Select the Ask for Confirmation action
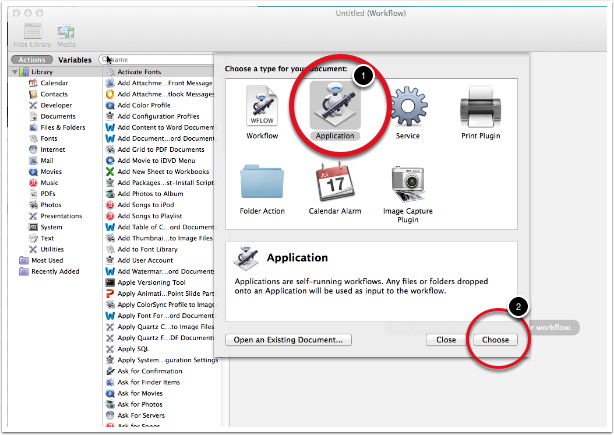The width and height of the screenshot is (614, 435). point(152,370)
